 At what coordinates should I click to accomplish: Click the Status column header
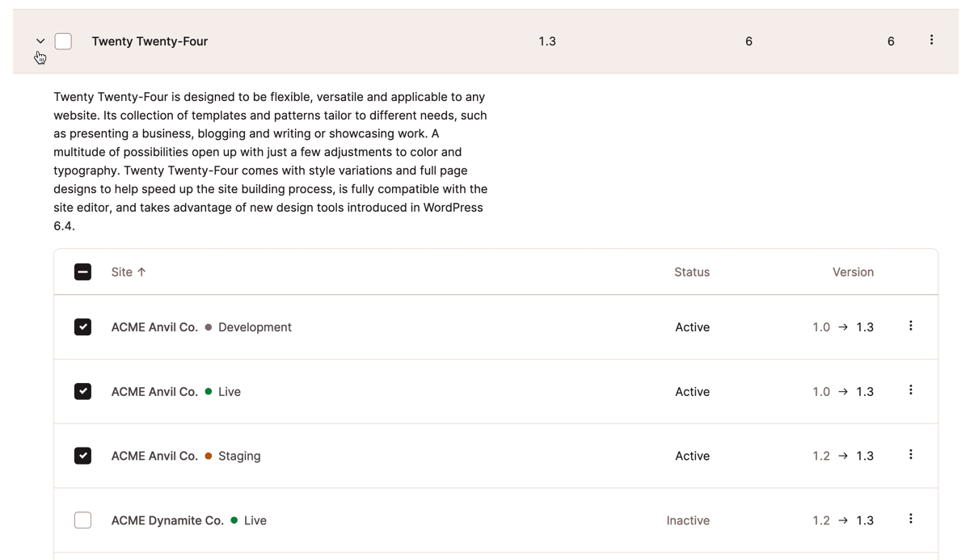point(691,272)
